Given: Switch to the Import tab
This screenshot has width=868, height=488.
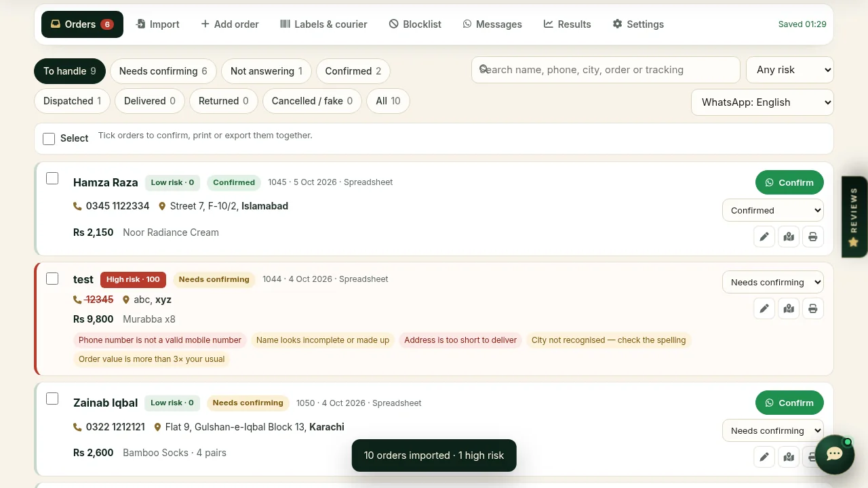Looking at the screenshot, I should tap(157, 24).
